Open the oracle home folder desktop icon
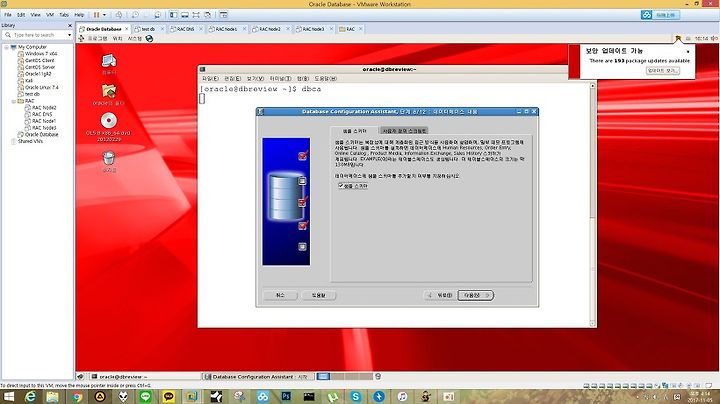The image size is (720, 404). point(109,95)
